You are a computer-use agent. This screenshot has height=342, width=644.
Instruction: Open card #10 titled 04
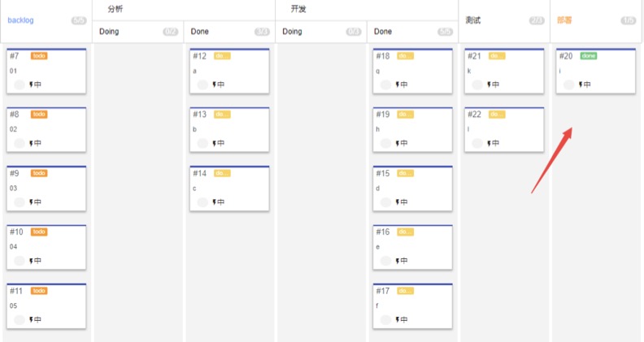coord(46,247)
